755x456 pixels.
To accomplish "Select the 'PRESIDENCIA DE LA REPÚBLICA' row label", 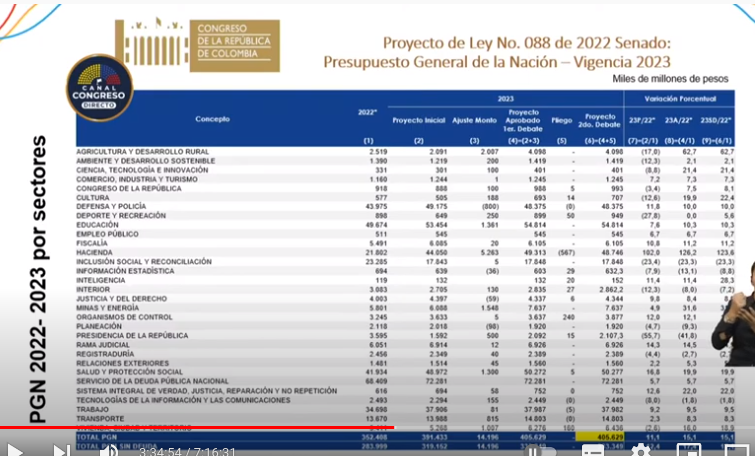I will tap(132, 335).
